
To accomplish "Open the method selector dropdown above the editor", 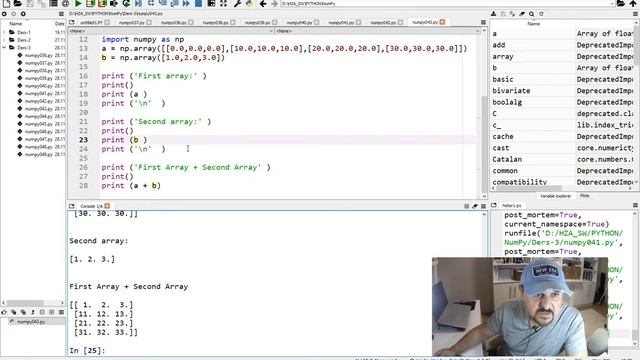I will click(378, 31).
